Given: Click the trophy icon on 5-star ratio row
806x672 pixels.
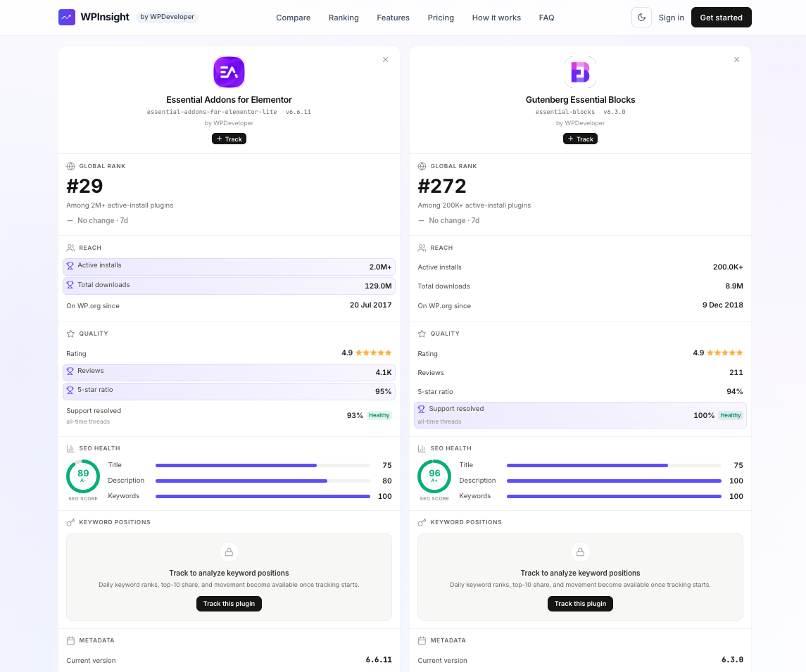Looking at the screenshot, I should click(x=70, y=390).
